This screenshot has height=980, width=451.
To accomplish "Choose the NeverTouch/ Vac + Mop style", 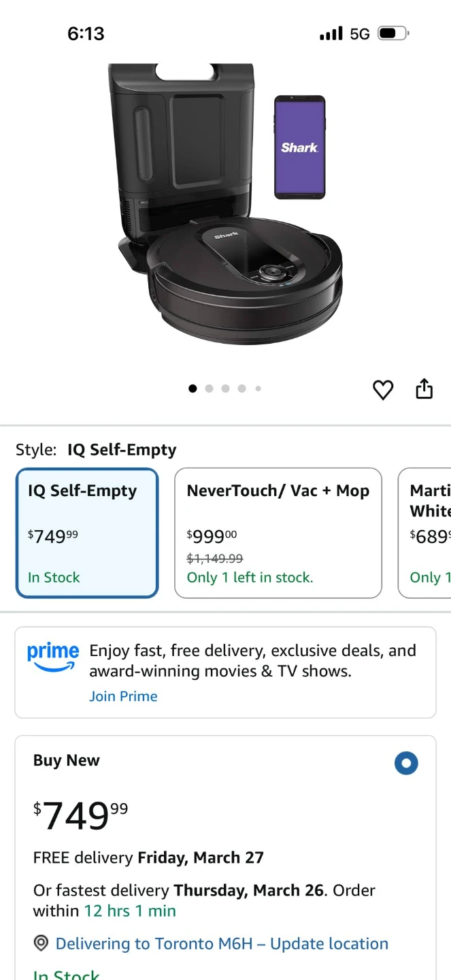I will click(x=278, y=533).
